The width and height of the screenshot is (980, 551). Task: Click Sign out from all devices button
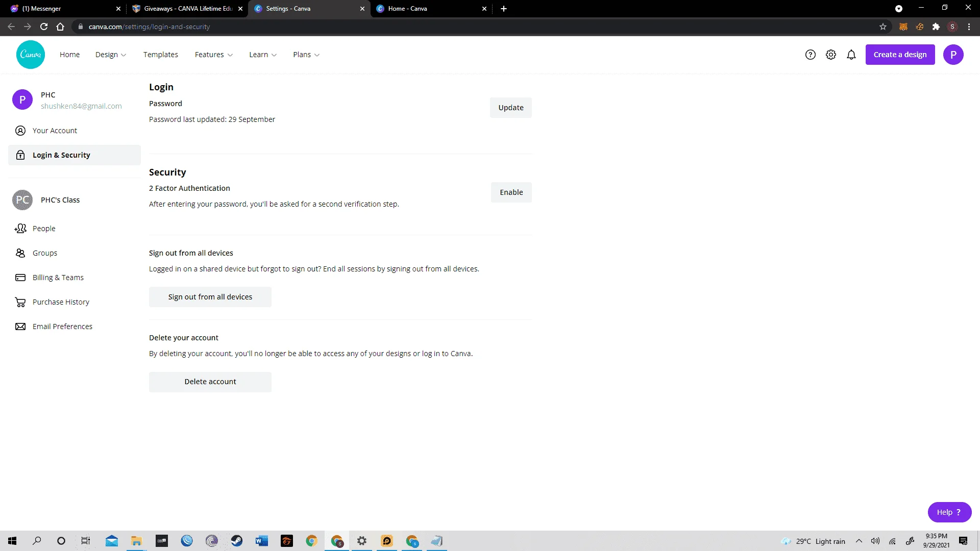(210, 297)
